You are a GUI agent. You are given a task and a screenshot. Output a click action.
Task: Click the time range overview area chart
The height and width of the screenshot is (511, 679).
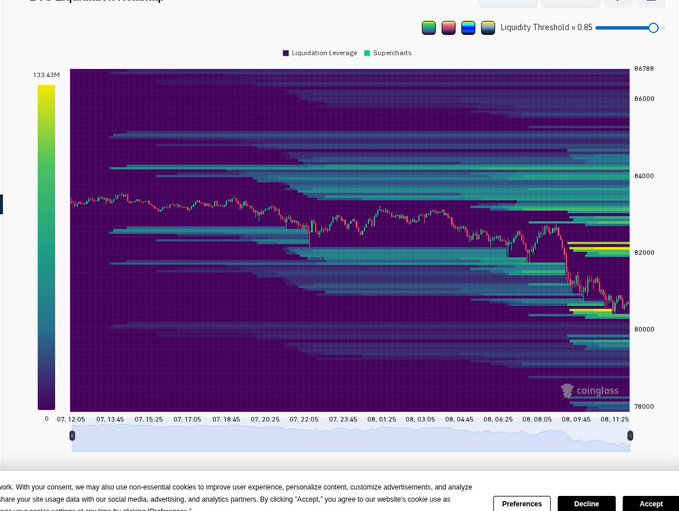point(351,438)
